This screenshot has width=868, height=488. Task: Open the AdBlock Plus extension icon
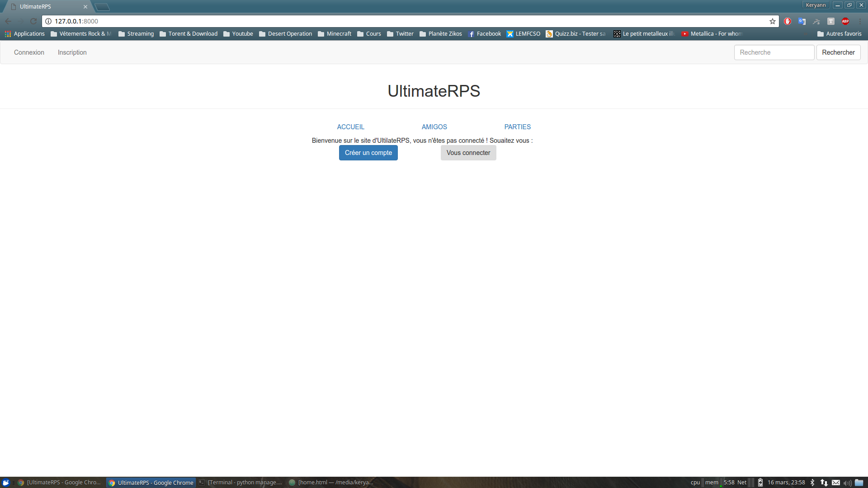click(x=845, y=21)
